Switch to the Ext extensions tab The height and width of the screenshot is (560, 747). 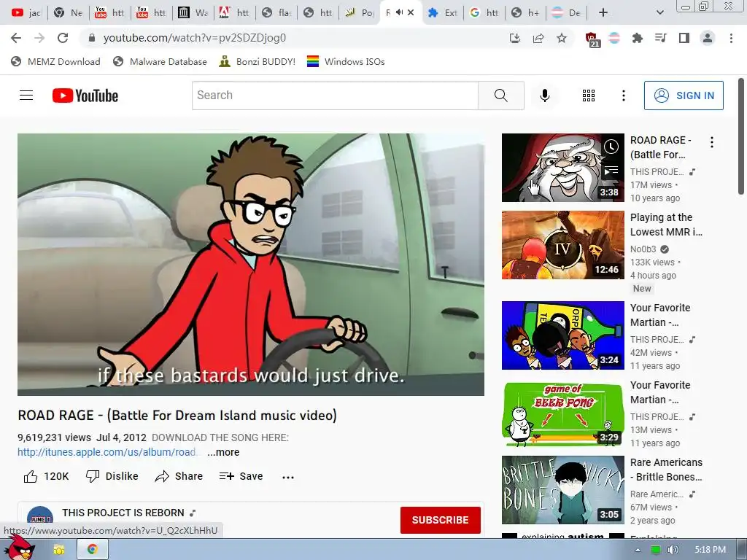443,13
